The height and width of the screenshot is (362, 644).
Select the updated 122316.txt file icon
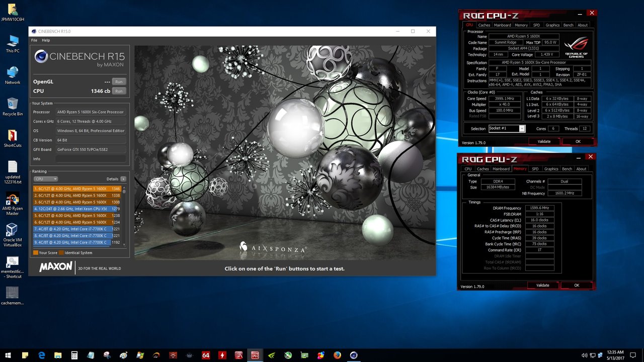tap(13, 172)
